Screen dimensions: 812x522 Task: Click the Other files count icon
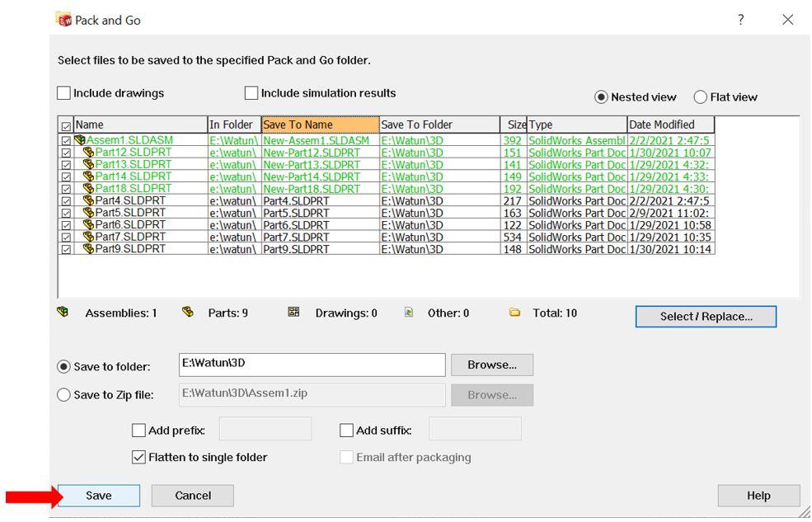409,313
